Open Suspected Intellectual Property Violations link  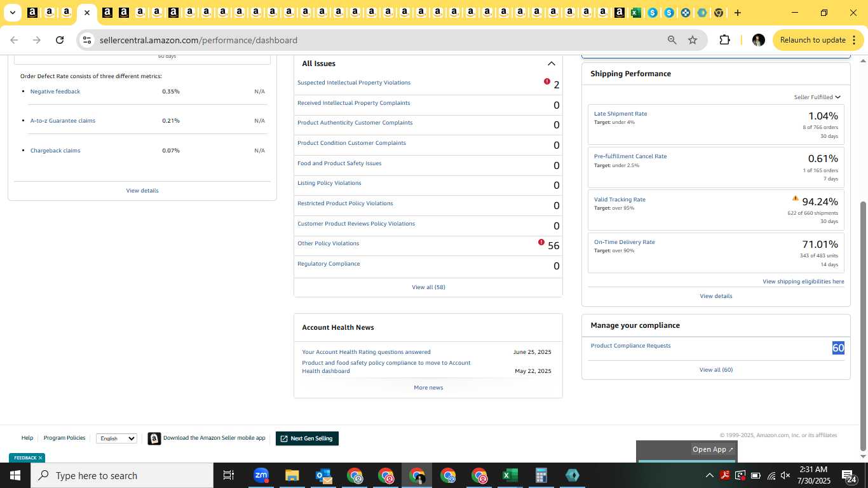354,83
